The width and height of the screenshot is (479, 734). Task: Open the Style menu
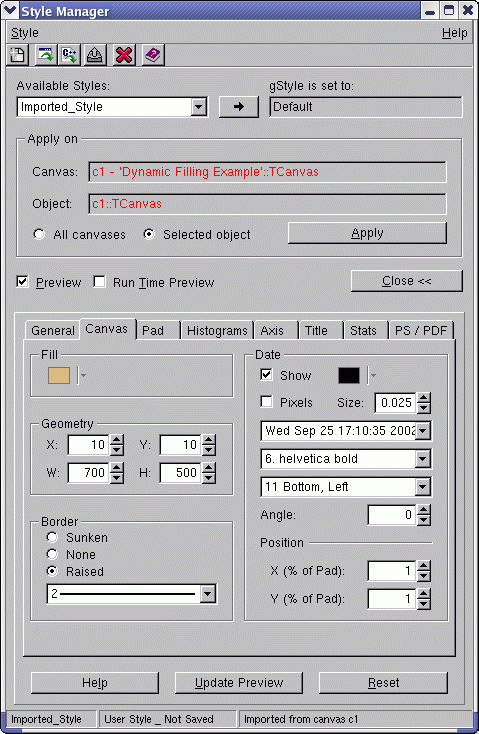pos(24,33)
